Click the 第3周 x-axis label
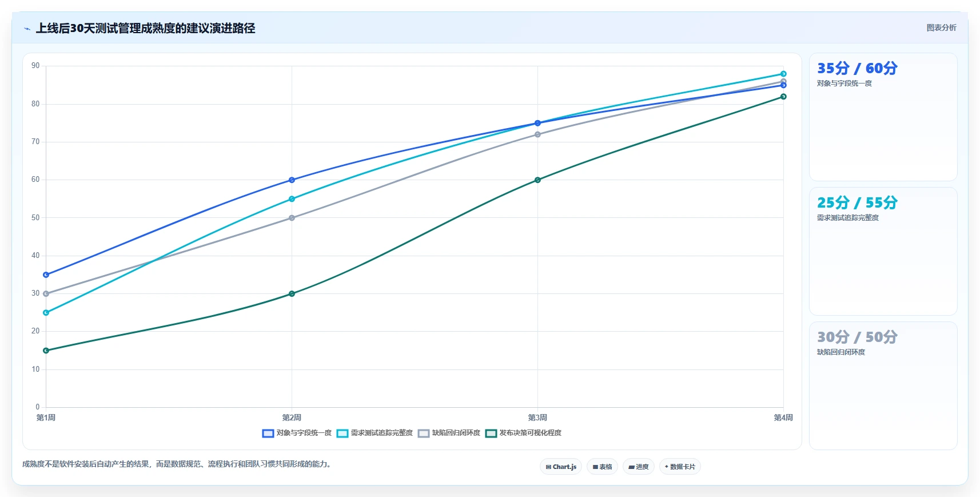Screen dimensions: 980x497 click(x=538, y=418)
